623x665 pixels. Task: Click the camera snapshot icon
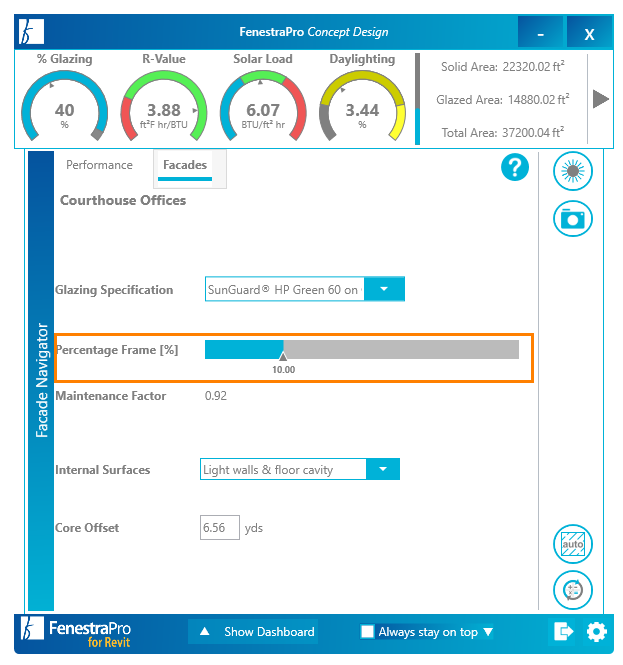click(x=573, y=218)
